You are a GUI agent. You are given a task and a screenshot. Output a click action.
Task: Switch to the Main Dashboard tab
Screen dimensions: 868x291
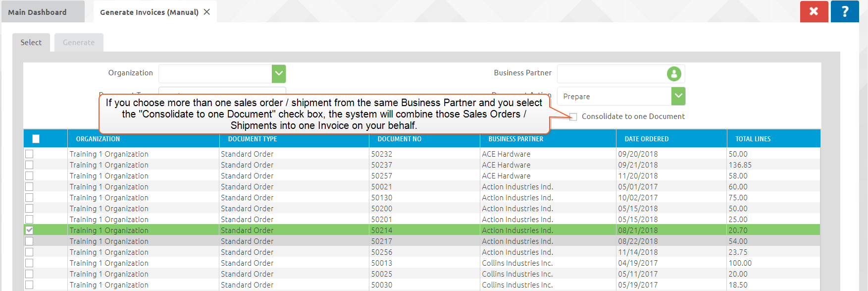pos(37,12)
